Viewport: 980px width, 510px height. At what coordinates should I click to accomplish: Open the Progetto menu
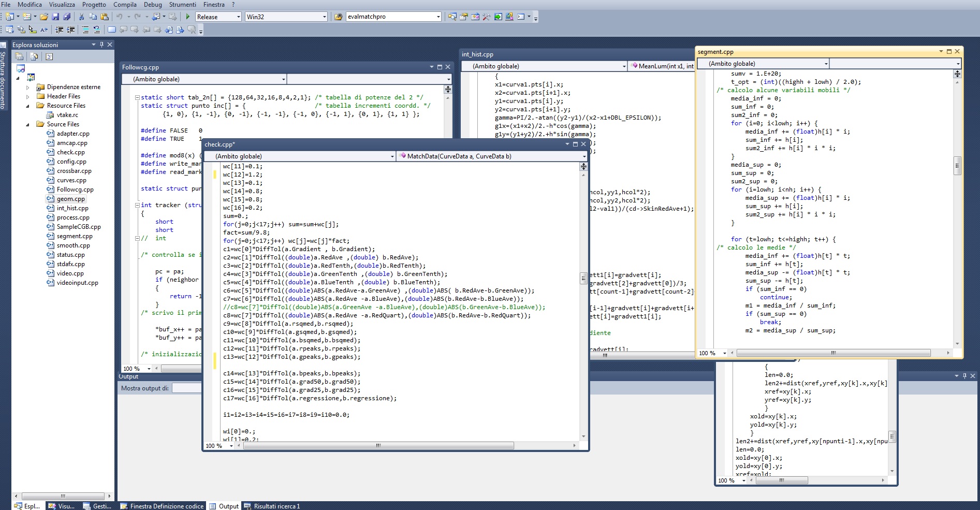[x=94, y=4]
